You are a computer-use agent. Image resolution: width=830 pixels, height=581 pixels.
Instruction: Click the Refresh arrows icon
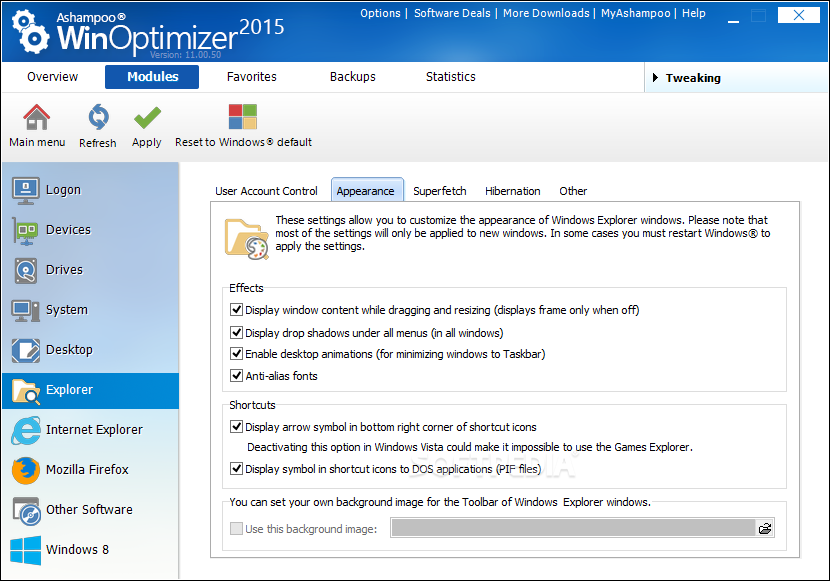[98, 117]
